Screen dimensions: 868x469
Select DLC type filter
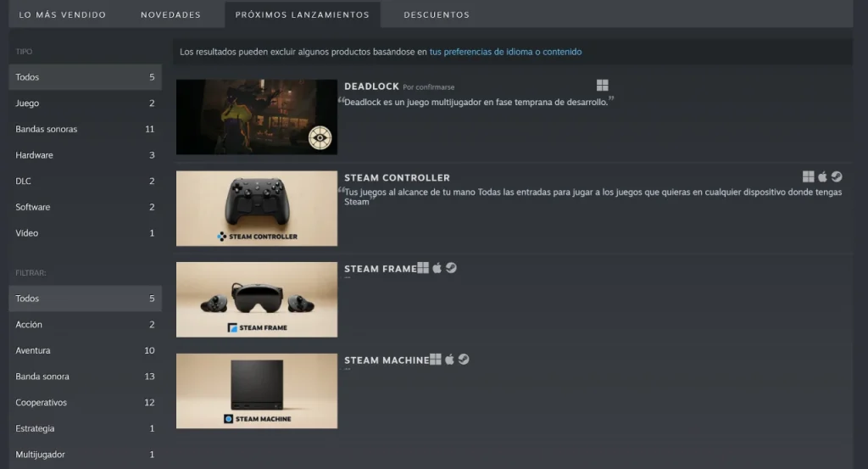tap(24, 181)
